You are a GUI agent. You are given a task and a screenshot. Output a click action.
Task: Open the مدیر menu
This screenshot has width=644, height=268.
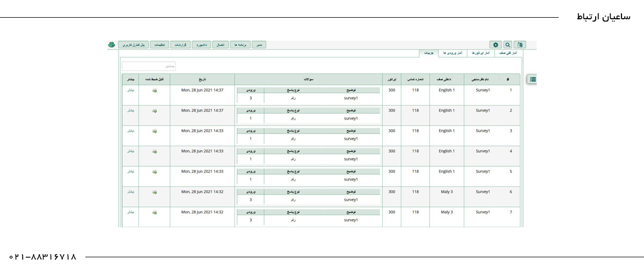pyautogui.click(x=259, y=45)
